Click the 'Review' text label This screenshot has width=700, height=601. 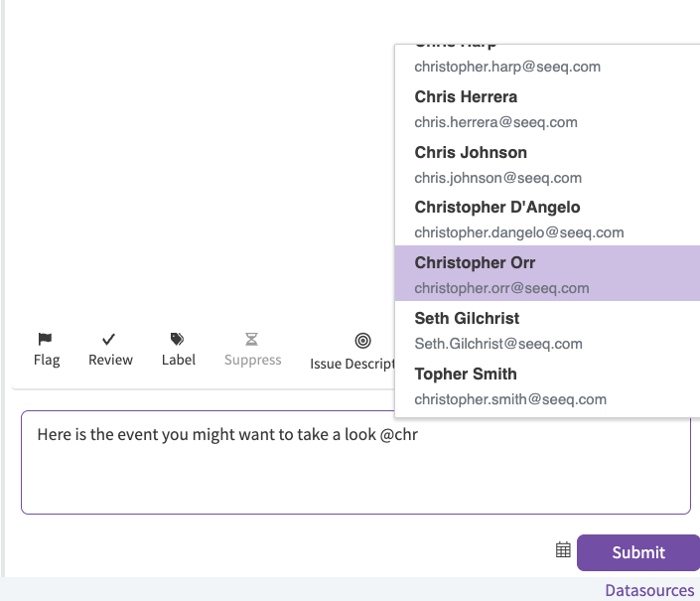[110, 360]
